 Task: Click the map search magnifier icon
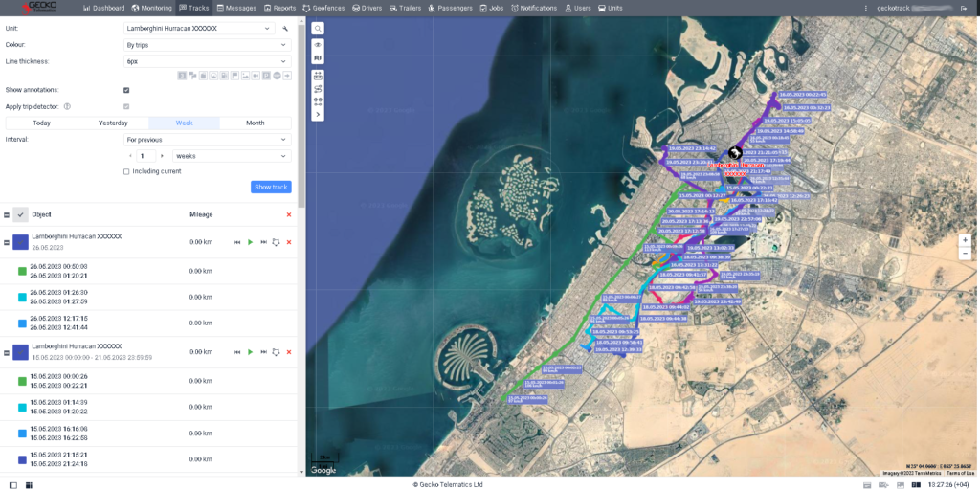(318, 29)
